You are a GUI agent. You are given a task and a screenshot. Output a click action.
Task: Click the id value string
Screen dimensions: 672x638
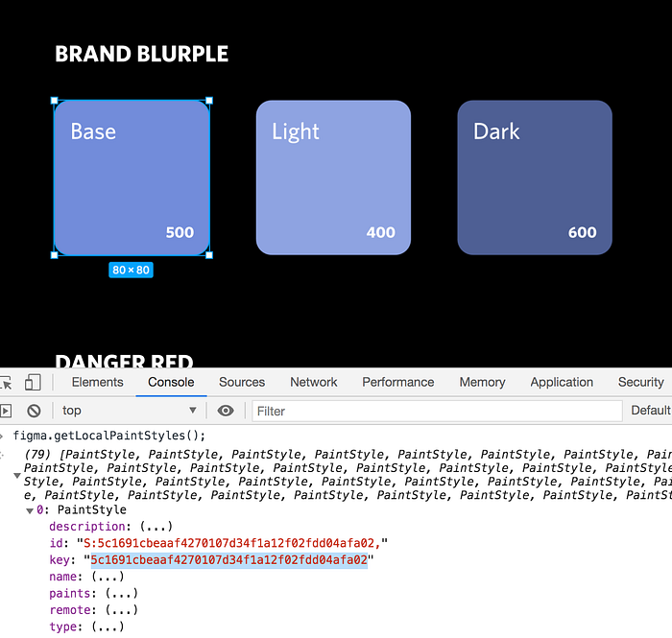232,543
